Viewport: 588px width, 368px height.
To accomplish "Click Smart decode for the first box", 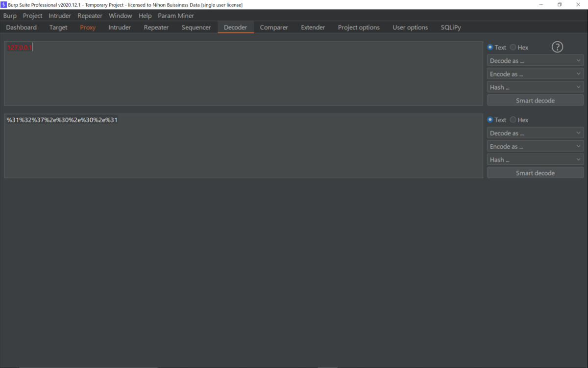I will click(x=535, y=101).
